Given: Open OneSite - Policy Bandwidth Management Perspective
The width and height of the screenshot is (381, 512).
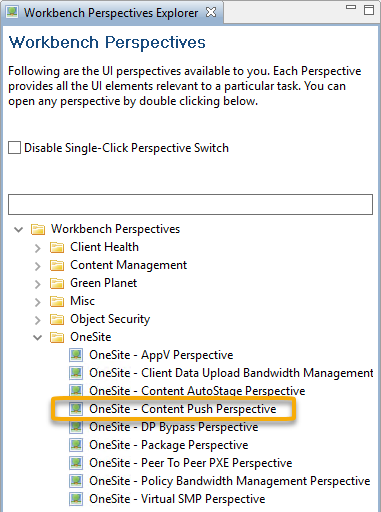Looking at the screenshot, I should point(229,481).
